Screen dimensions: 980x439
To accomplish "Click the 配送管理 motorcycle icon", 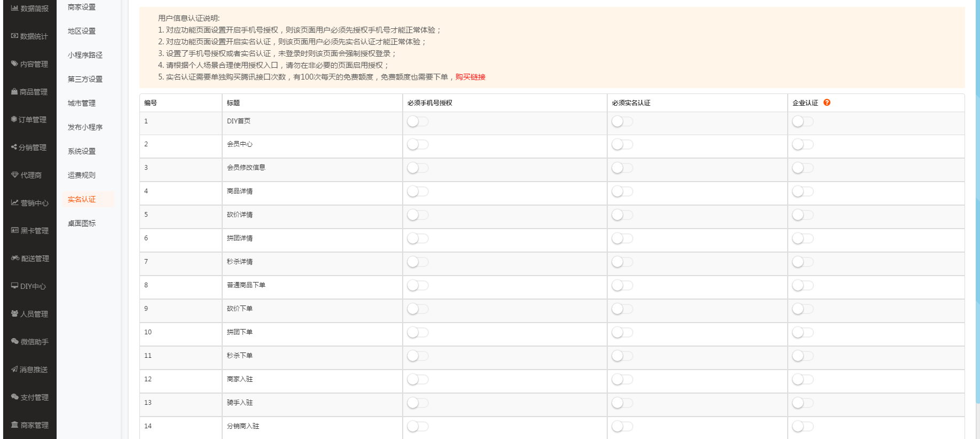I will coord(15,258).
